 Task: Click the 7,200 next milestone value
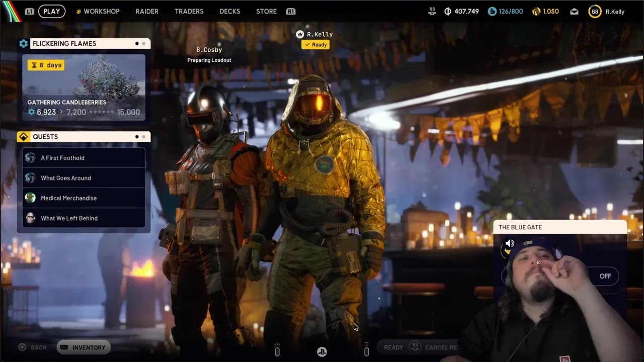coord(76,112)
